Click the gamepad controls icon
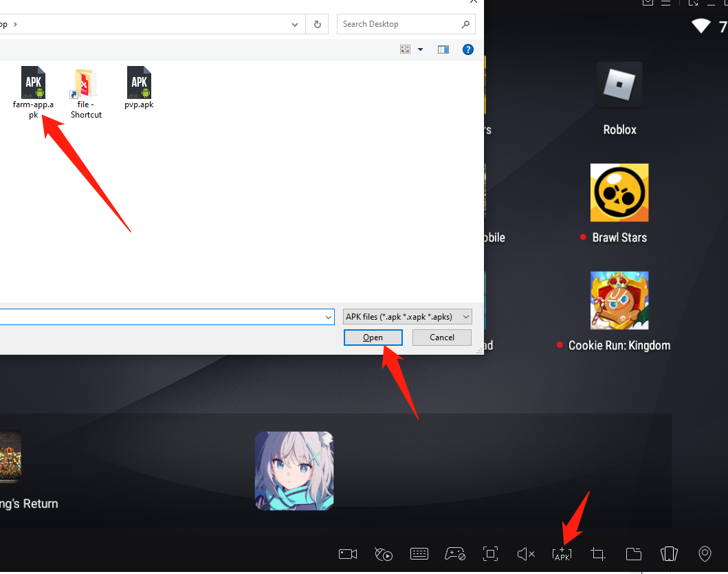728x574 pixels. (454, 554)
